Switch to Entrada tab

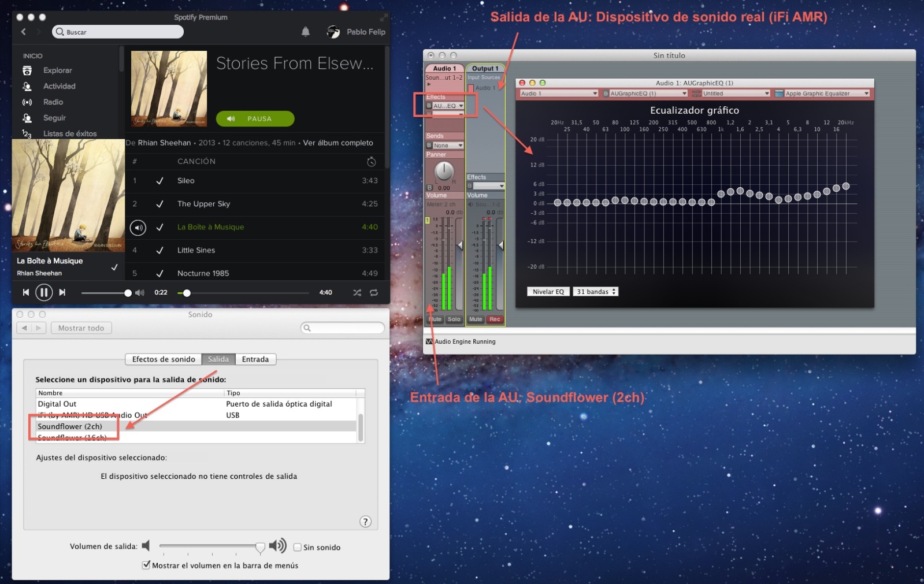(255, 359)
